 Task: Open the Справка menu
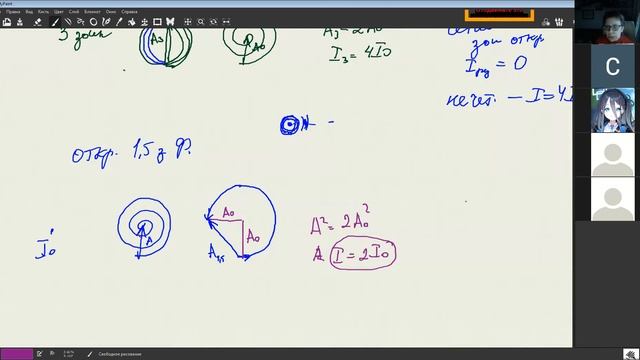pyautogui.click(x=129, y=12)
